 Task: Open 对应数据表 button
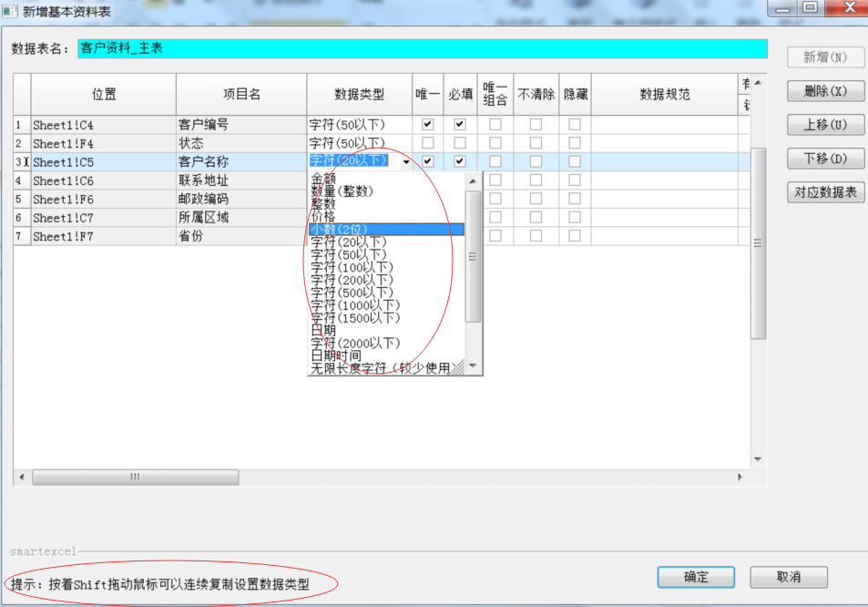coord(825,192)
